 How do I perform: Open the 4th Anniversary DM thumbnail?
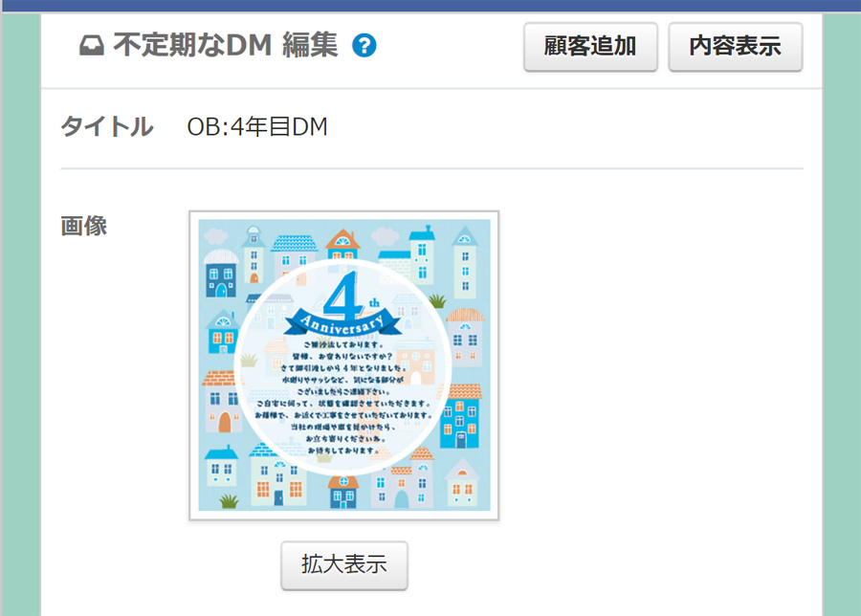[344, 365]
